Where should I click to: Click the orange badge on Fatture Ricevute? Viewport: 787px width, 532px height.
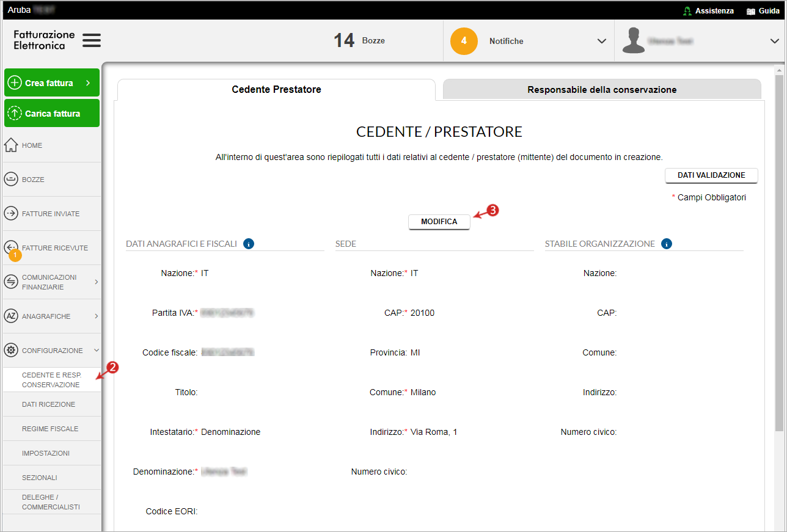point(15,255)
